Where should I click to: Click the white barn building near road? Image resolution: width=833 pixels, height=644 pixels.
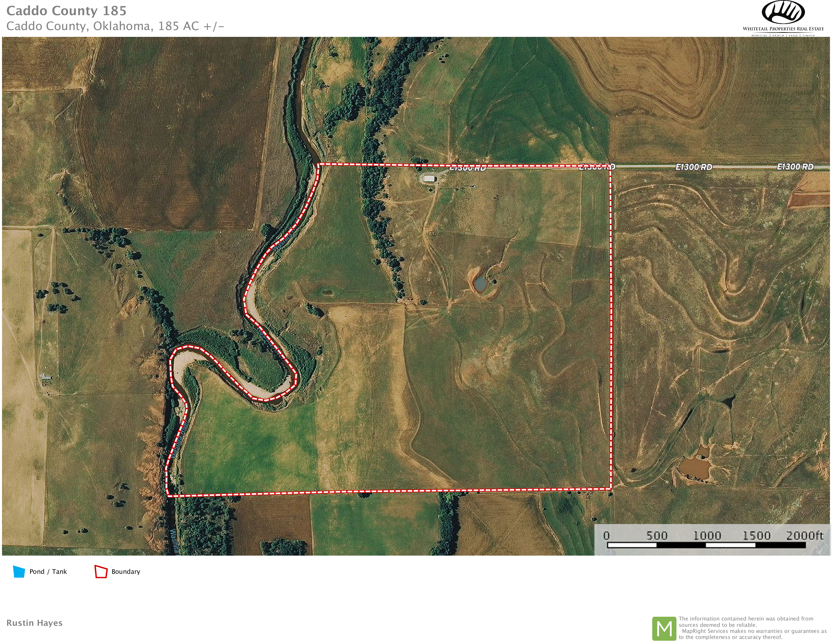(430, 179)
